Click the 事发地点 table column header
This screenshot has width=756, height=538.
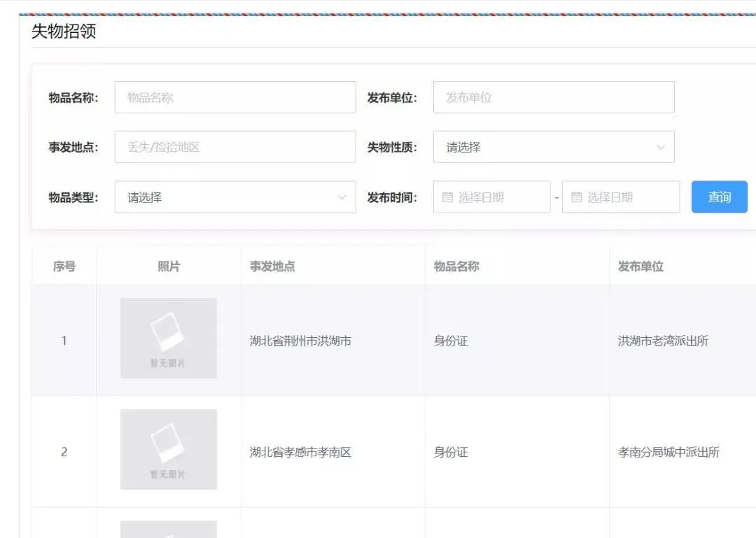(272, 267)
